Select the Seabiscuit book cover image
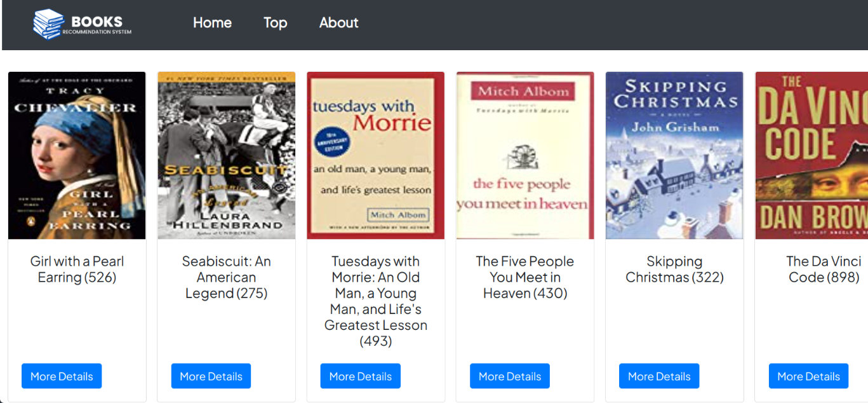868x403 pixels. pyautogui.click(x=226, y=155)
